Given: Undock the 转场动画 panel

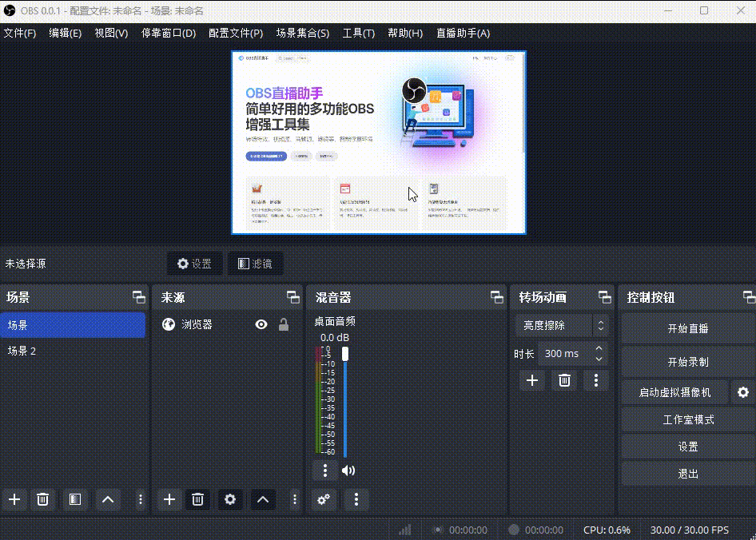Looking at the screenshot, I should [605, 297].
